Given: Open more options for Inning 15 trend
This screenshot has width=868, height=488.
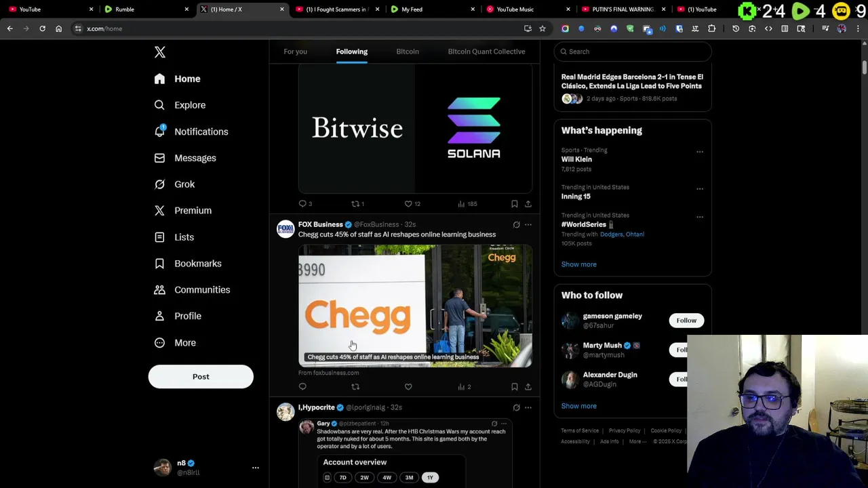Looking at the screenshot, I should [700, 188].
